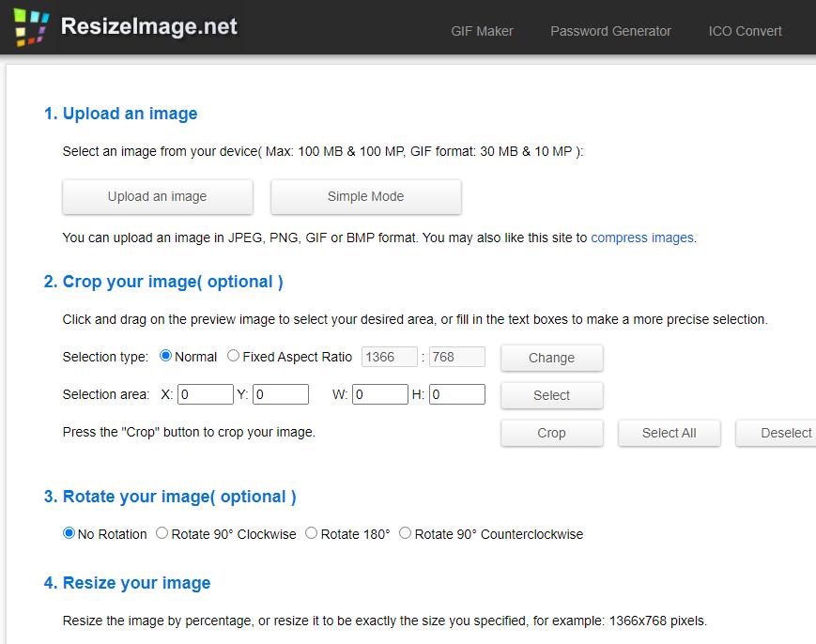Choose Fixed Aspect Ratio option

click(234, 357)
